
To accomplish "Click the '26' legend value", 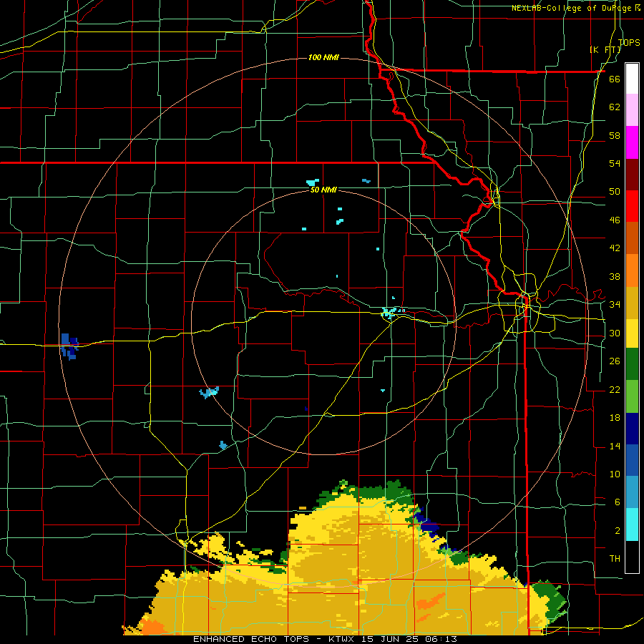I will tap(615, 361).
